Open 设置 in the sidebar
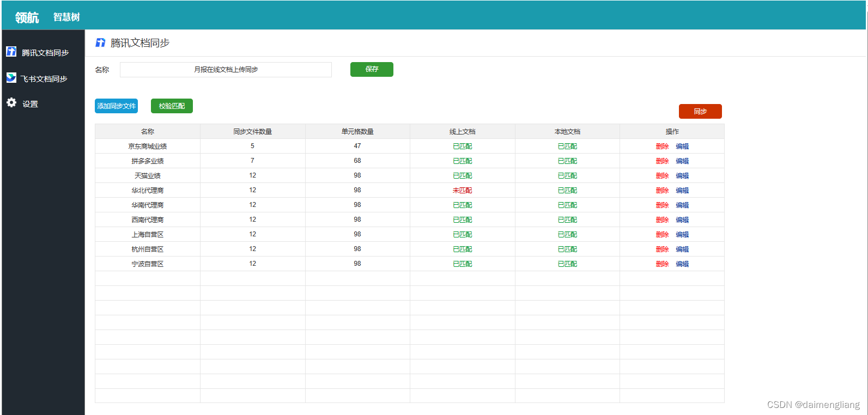 pyautogui.click(x=30, y=104)
